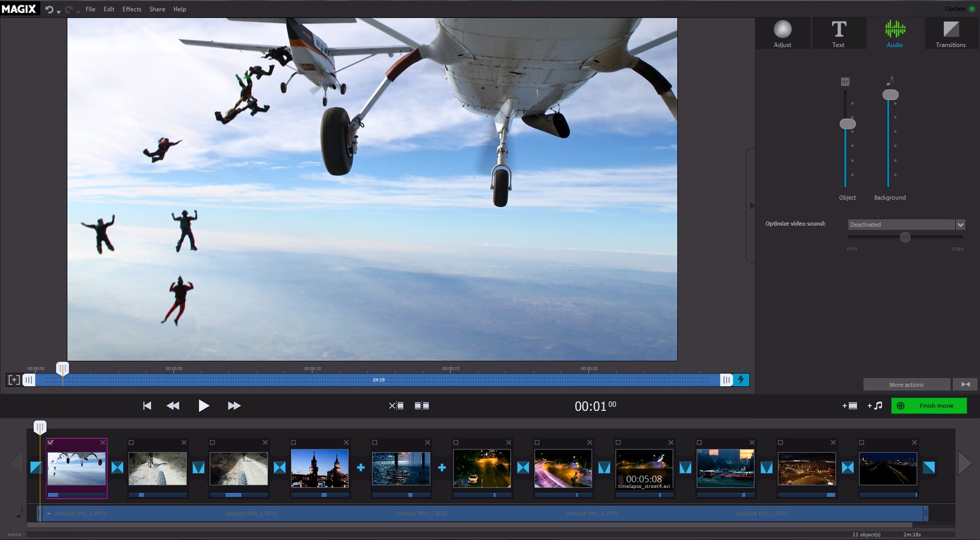Check the box on the timelapse_street4 clip
The image size is (980, 540).
(x=618, y=442)
